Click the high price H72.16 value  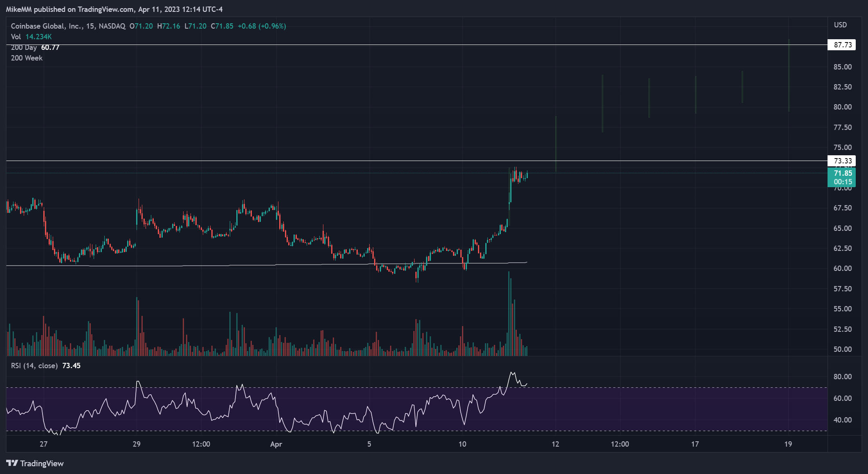(168, 26)
